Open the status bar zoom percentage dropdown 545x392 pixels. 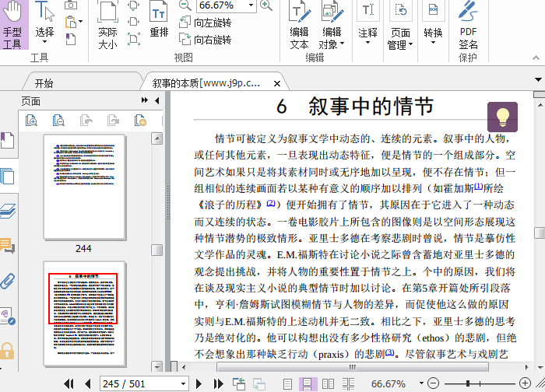422,383
